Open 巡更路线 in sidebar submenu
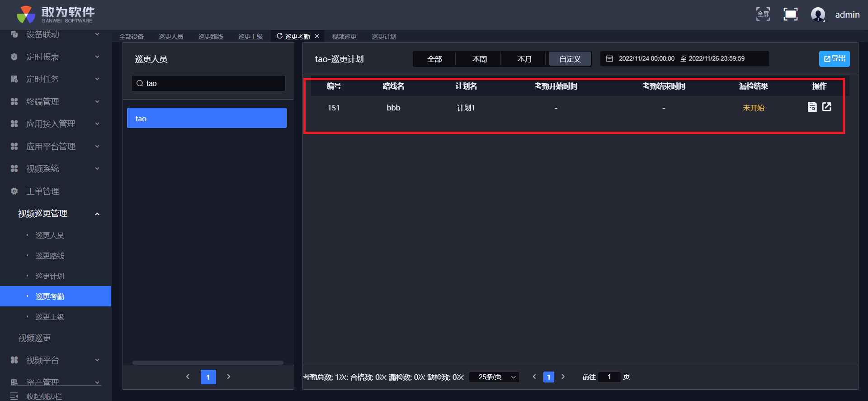The height and width of the screenshot is (401, 868). 50,256
